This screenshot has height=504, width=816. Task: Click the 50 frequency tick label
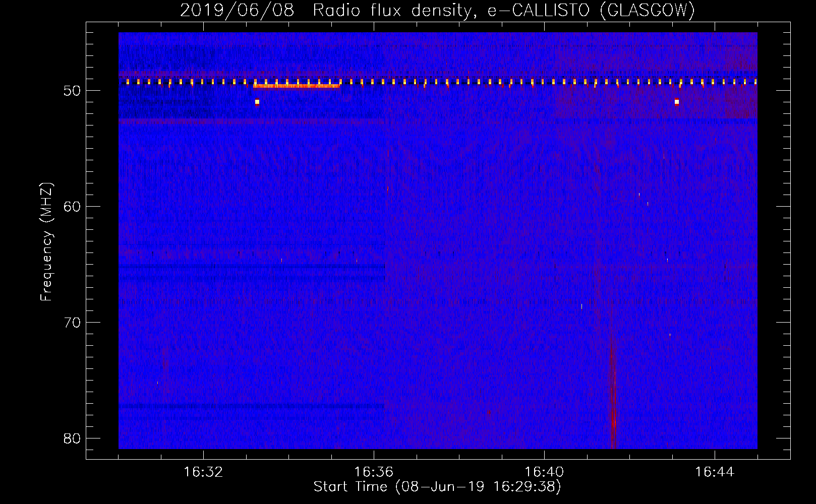72,91
